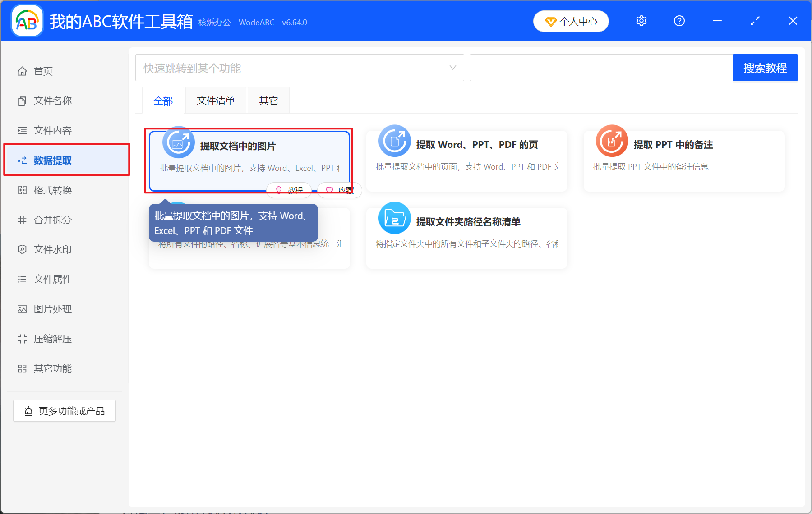Open the 图片处理 image processing sidebar icon

23,309
